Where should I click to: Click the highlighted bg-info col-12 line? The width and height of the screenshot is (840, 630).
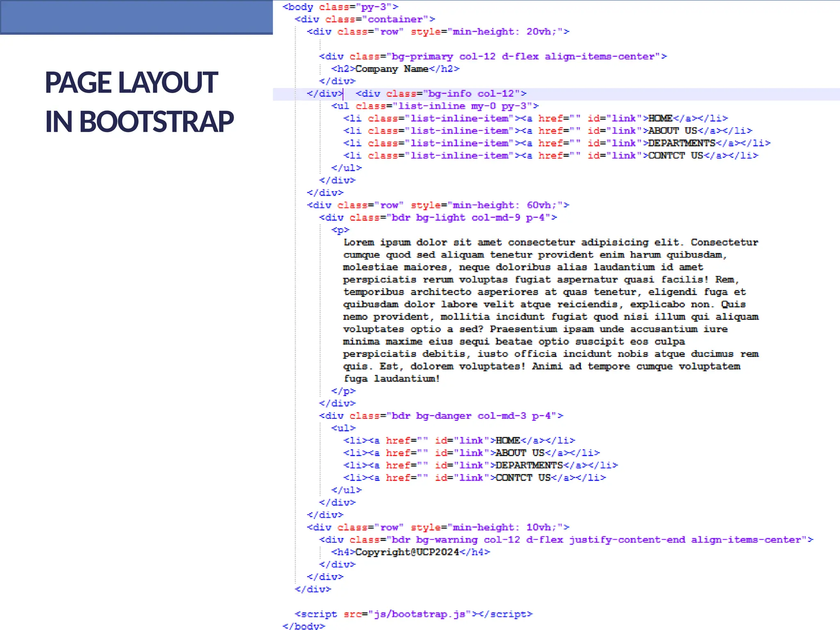441,94
